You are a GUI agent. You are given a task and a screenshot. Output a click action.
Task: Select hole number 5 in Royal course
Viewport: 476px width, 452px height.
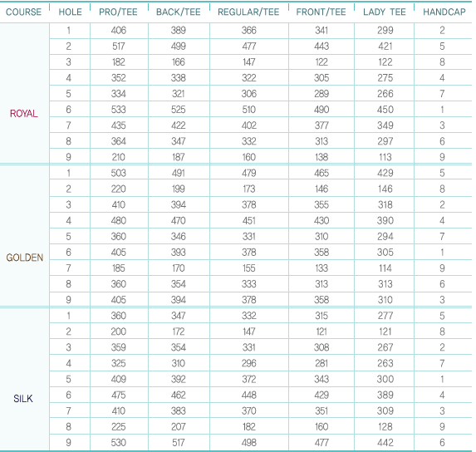coord(69,94)
